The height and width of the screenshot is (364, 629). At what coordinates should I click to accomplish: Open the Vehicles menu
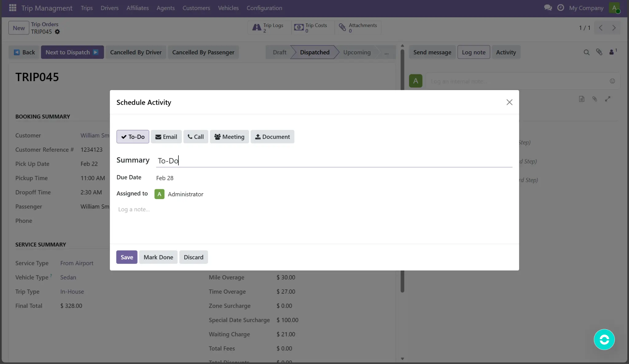pos(228,8)
